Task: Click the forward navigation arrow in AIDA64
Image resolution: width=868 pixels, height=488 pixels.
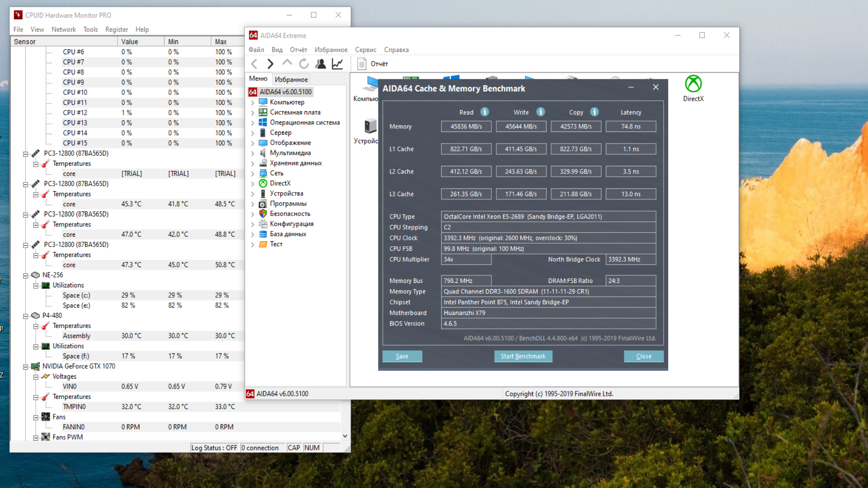Action: (270, 64)
